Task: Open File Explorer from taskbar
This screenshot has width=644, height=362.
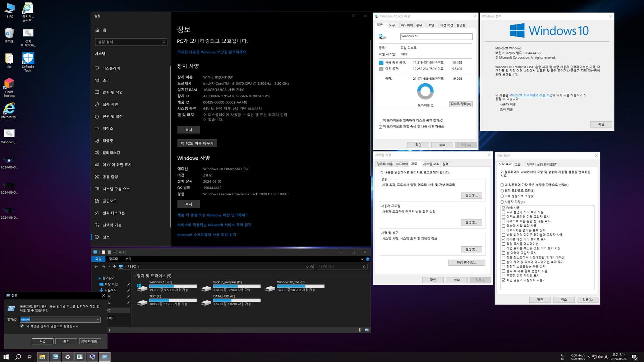Action: [x=42, y=357]
